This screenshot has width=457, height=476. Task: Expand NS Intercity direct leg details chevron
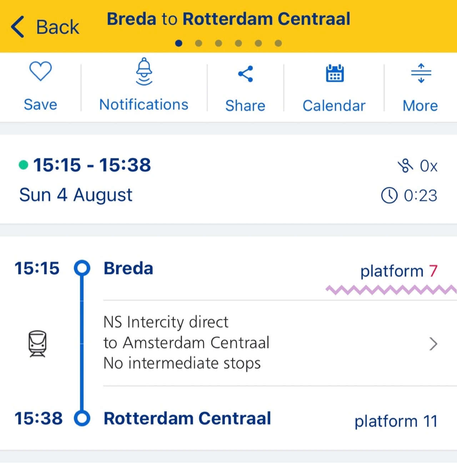[433, 344]
